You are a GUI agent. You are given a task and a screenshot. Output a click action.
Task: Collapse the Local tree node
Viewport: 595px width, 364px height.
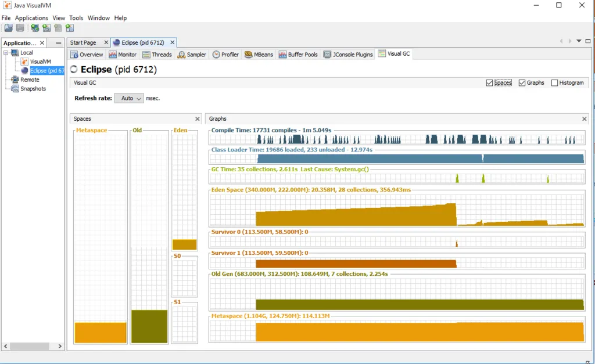[6, 53]
